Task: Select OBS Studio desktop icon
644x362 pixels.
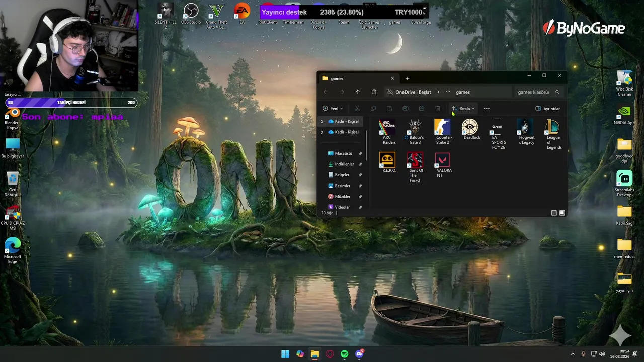Action: tap(191, 14)
